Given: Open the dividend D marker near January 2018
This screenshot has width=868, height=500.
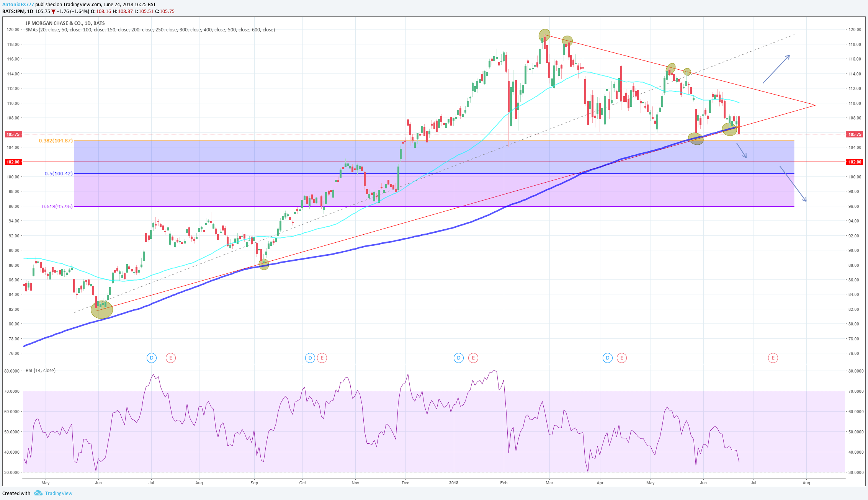Looking at the screenshot, I should tap(458, 358).
